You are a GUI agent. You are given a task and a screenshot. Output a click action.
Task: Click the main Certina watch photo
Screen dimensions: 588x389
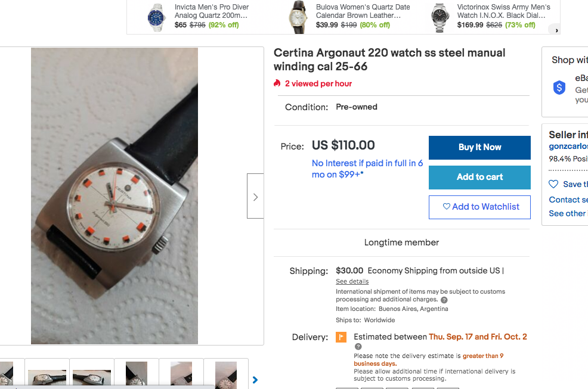pos(114,196)
